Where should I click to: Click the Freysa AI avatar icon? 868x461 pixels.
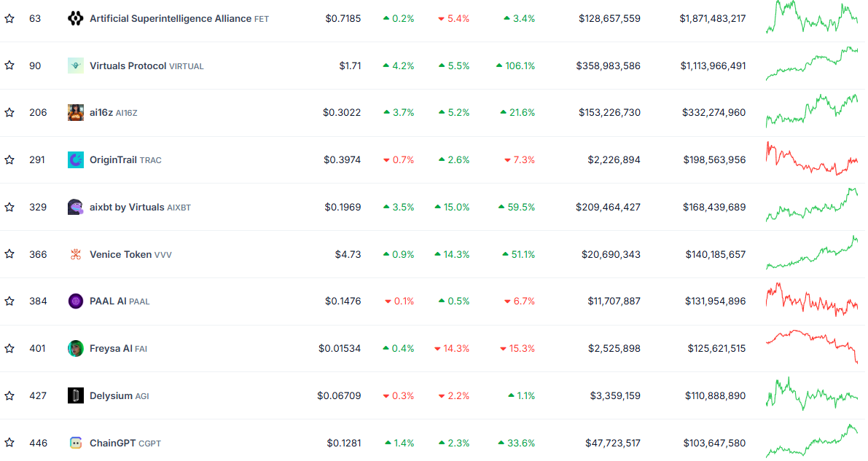pos(75,349)
